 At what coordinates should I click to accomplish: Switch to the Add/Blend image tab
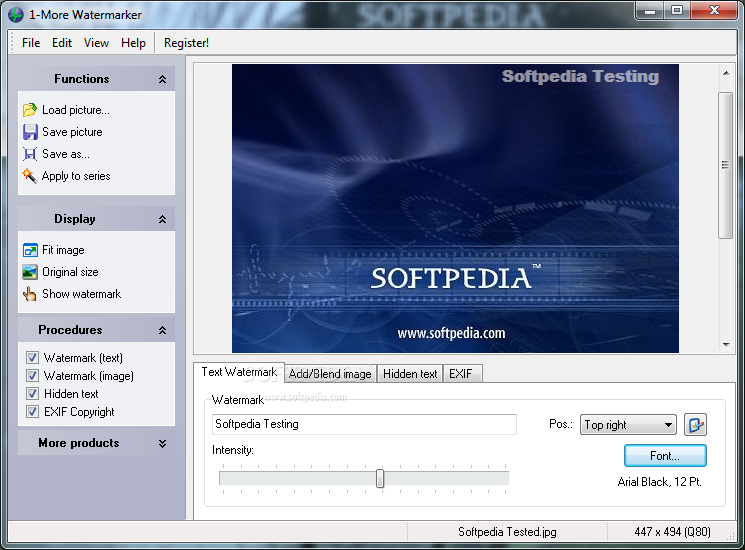[330, 374]
